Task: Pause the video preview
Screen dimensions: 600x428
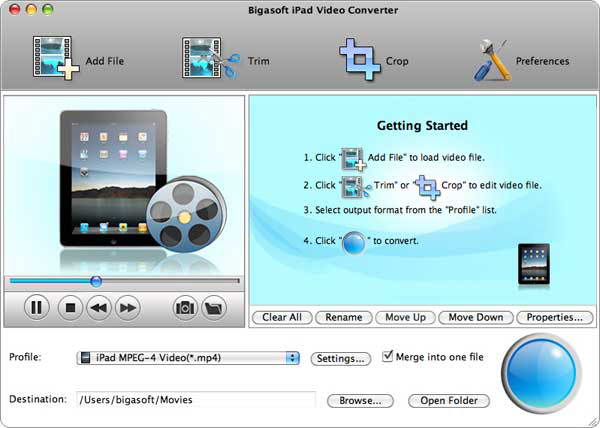Action: pos(36,307)
